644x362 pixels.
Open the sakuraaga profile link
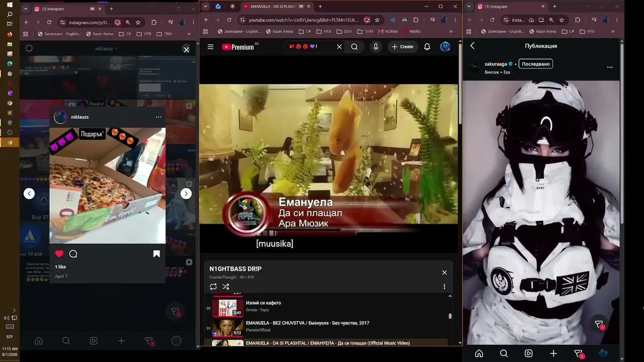(x=496, y=64)
